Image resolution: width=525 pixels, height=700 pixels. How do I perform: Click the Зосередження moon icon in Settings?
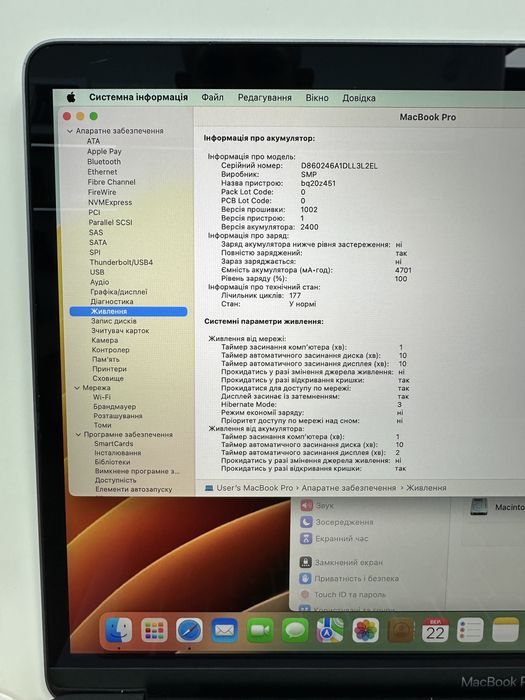pos(306,522)
